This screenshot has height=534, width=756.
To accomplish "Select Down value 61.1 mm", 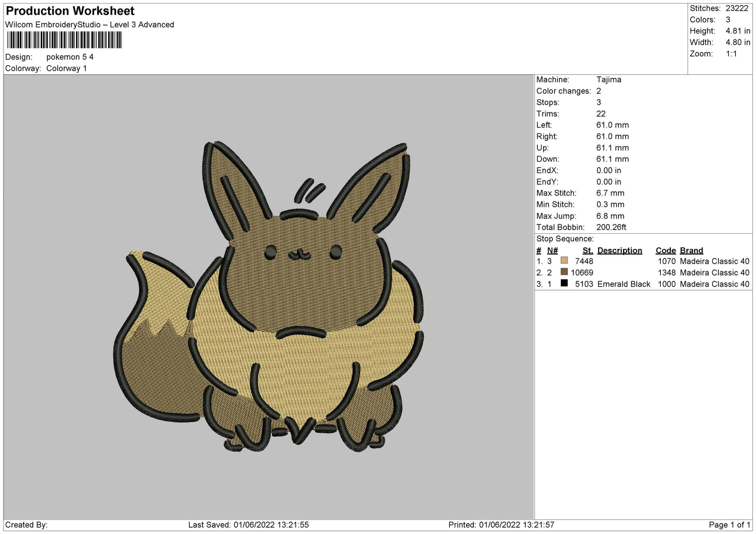I will [613, 159].
